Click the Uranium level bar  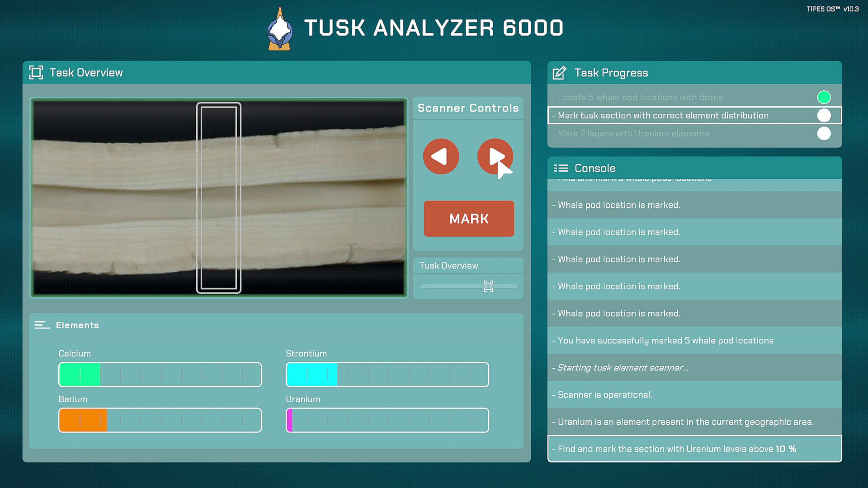[x=387, y=420]
